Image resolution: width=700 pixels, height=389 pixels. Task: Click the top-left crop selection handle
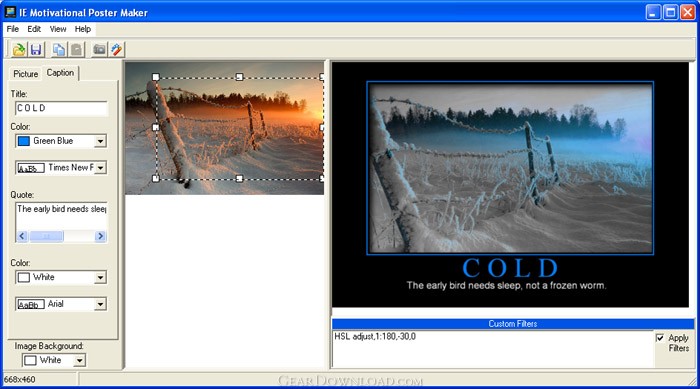click(x=156, y=77)
